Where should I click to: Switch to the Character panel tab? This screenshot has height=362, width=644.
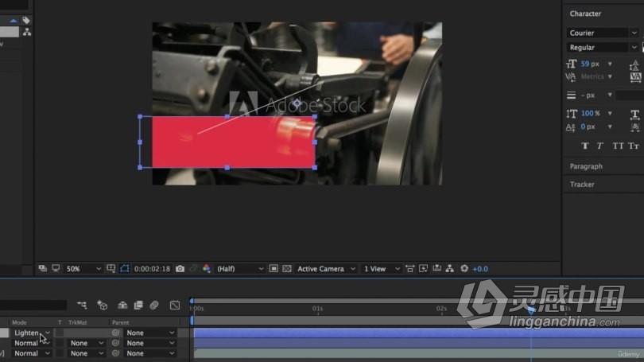[x=585, y=14]
